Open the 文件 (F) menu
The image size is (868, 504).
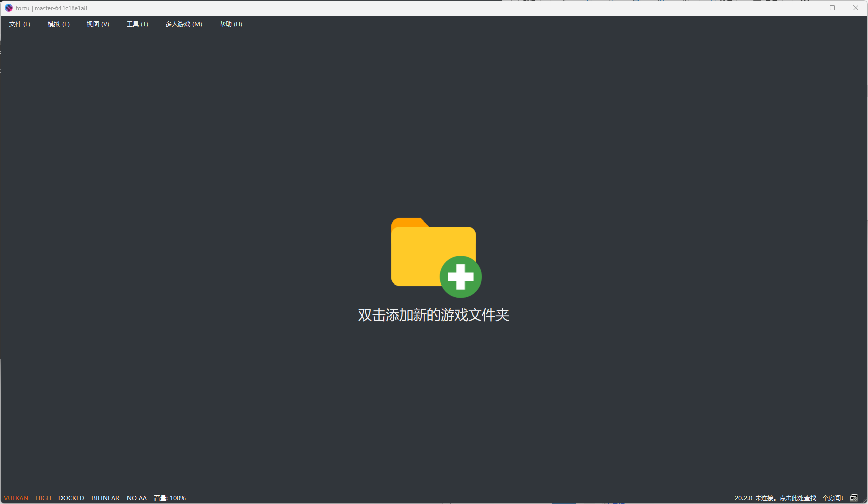[x=20, y=24]
